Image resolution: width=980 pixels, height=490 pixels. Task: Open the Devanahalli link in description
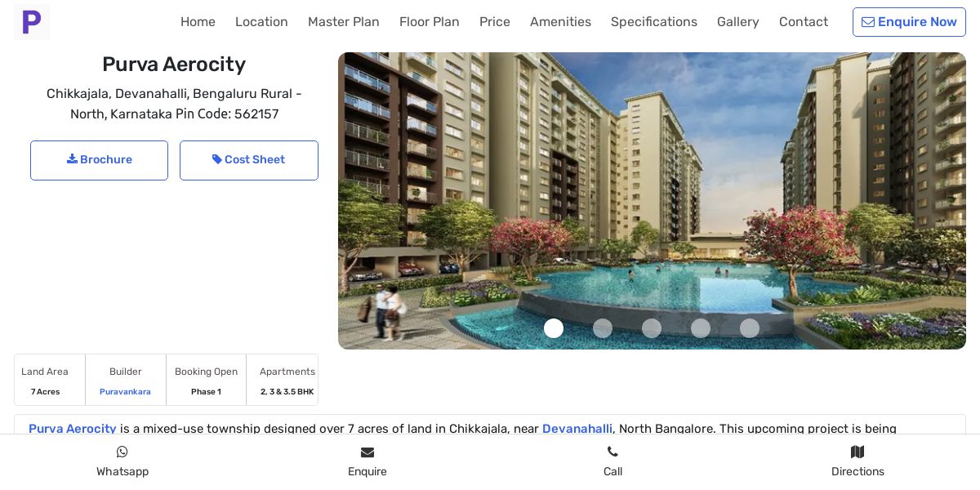pos(577,429)
